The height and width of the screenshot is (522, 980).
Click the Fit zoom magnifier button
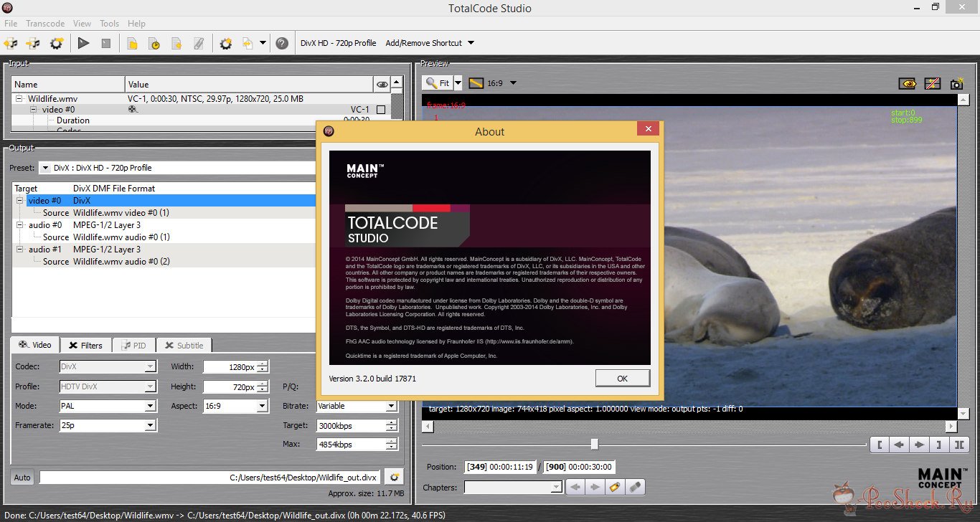pyautogui.click(x=438, y=83)
